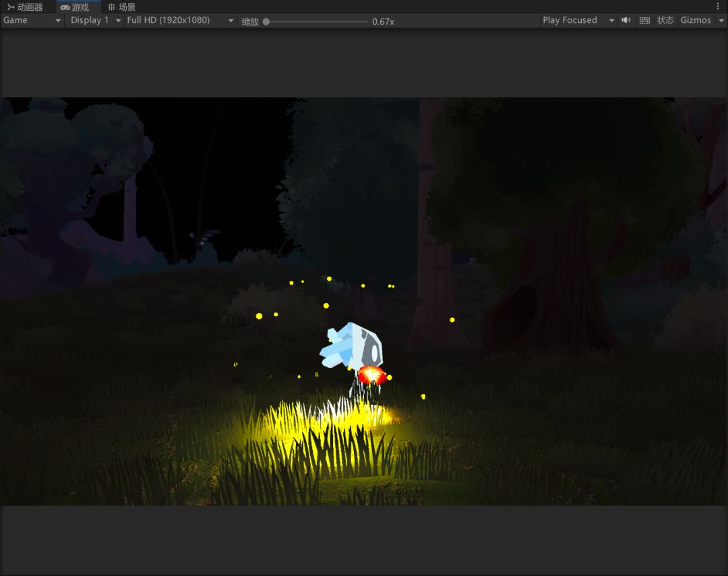Toggle the keyboard shortcuts icon

644,20
